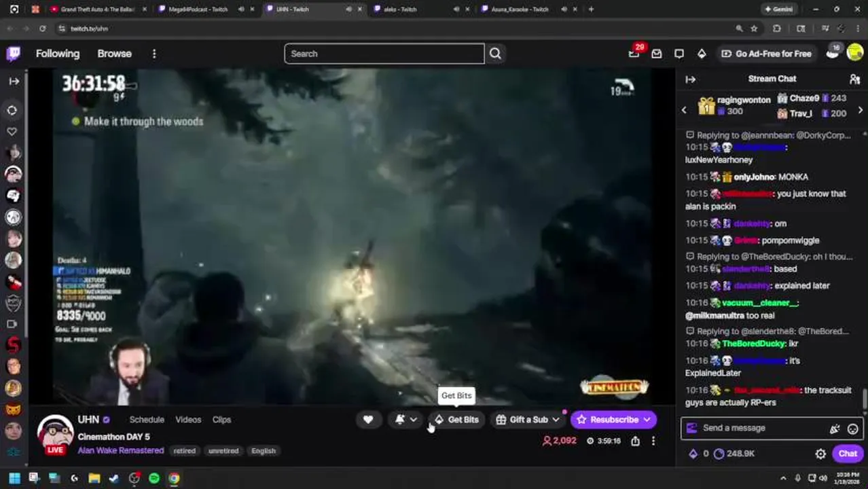
Task: Click the English tag
Action: [264, 451]
